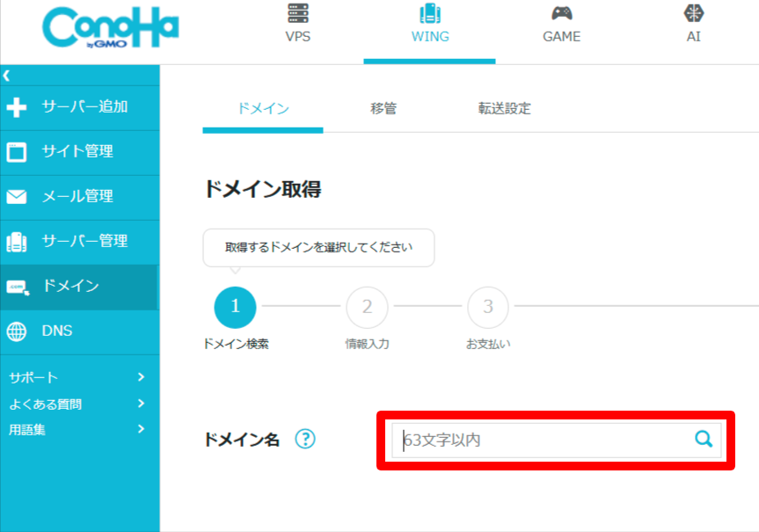The height and width of the screenshot is (532, 759).
Task: Open サイト管理 from the sidebar
Action: click(x=77, y=151)
